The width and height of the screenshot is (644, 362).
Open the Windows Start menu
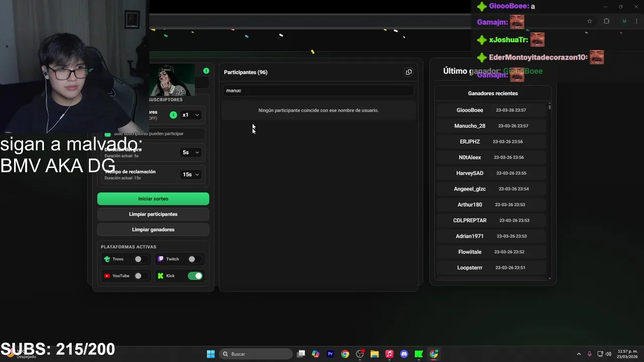click(211, 354)
